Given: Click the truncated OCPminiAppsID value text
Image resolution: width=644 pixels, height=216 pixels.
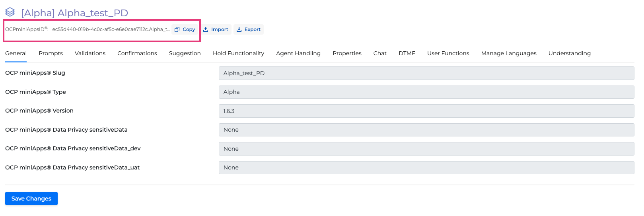Looking at the screenshot, I should click(x=111, y=29).
